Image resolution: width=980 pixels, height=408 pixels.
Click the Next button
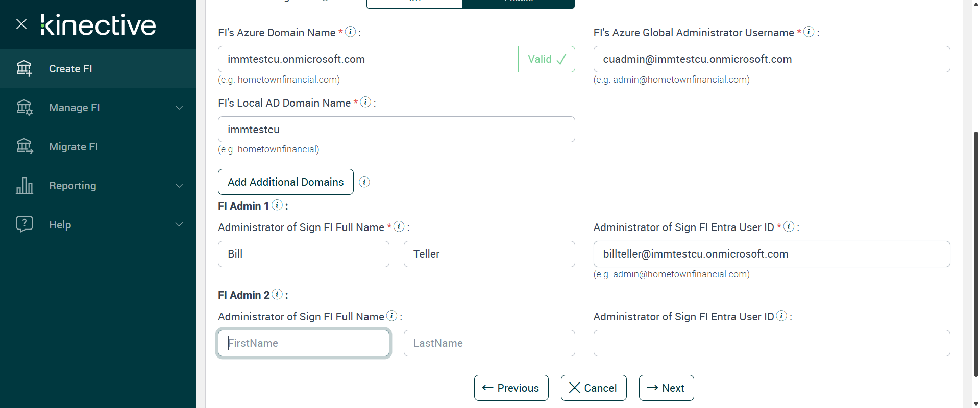tap(666, 388)
